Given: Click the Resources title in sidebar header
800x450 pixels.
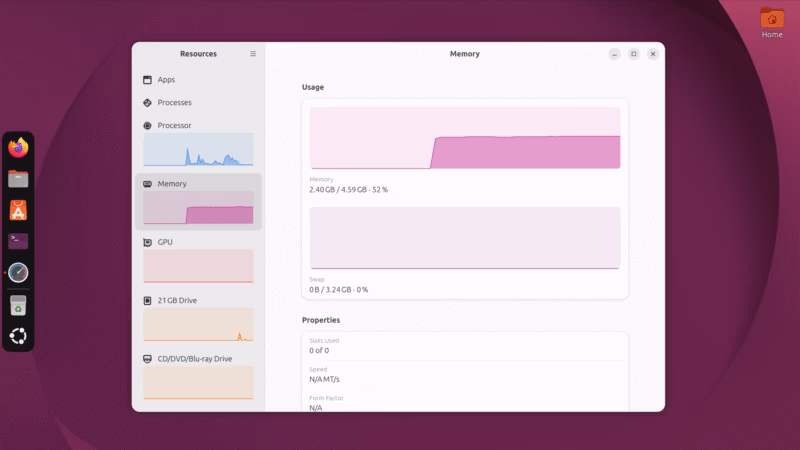Looking at the screenshot, I should pyautogui.click(x=198, y=54).
